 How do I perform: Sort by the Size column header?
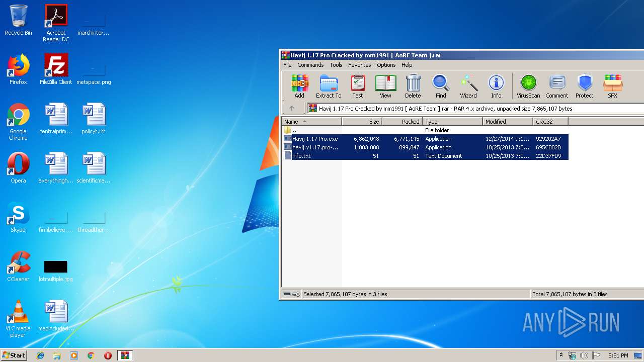[362, 122]
